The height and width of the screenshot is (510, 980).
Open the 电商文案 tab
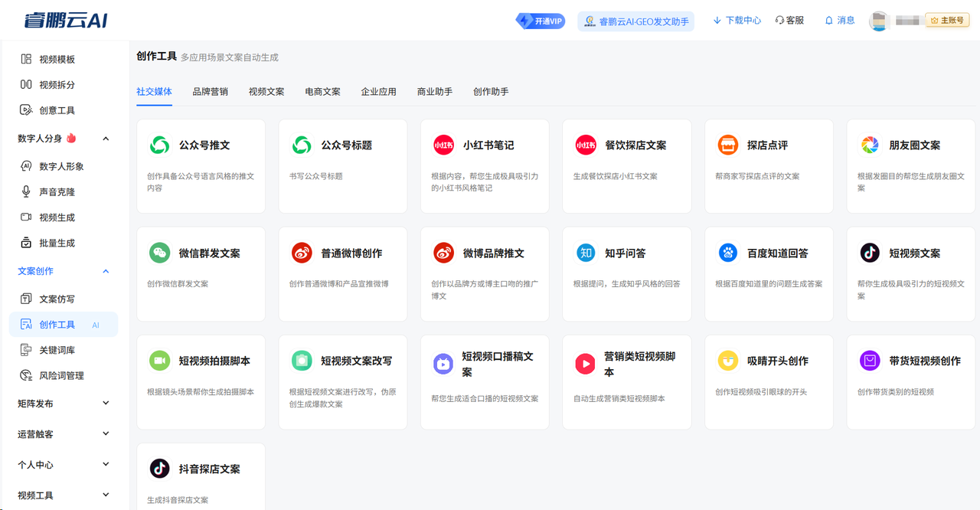pyautogui.click(x=322, y=92)
